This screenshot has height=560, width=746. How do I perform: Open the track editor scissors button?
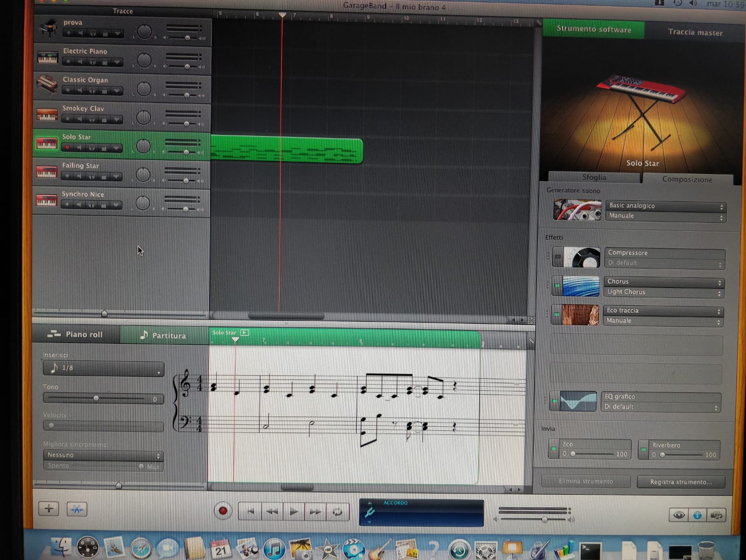pos(77,509)
